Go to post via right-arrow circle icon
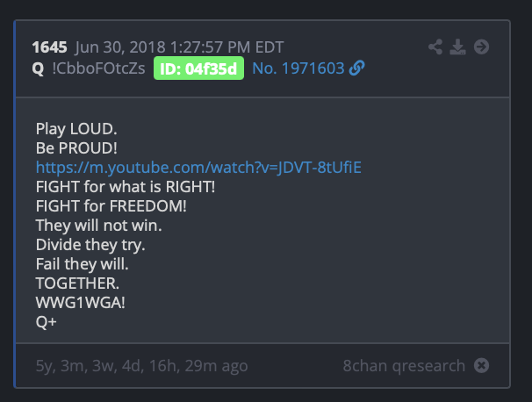This screenshot has width=532, height=402. [481, 47]
